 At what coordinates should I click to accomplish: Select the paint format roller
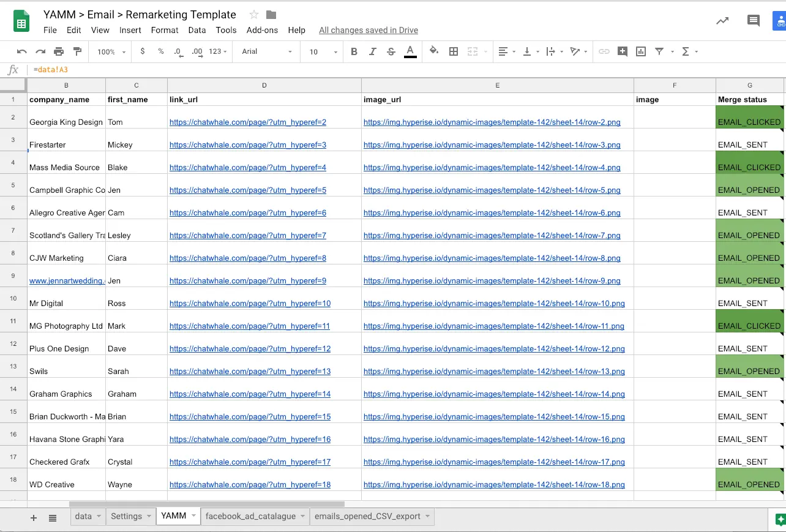[77, 52]
